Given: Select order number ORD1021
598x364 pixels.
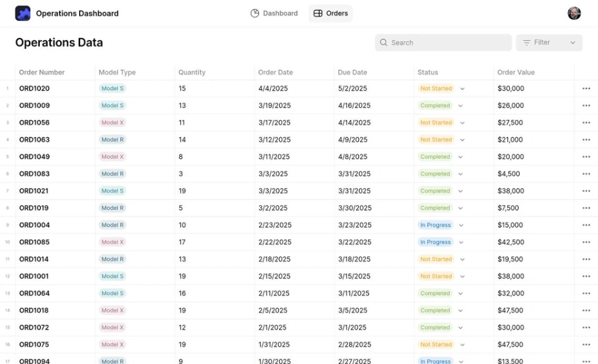Looking at the screenshot, I should 34,191.
